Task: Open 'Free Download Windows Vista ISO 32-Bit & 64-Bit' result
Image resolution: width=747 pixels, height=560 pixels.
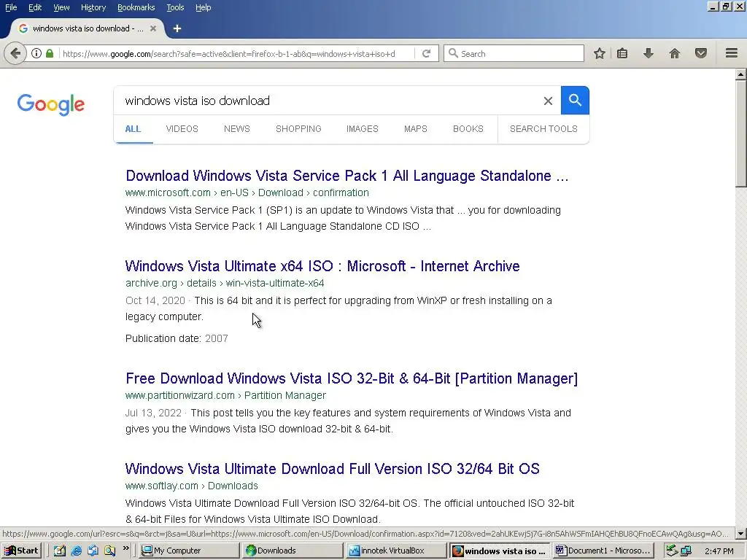Action: (352, 378)
